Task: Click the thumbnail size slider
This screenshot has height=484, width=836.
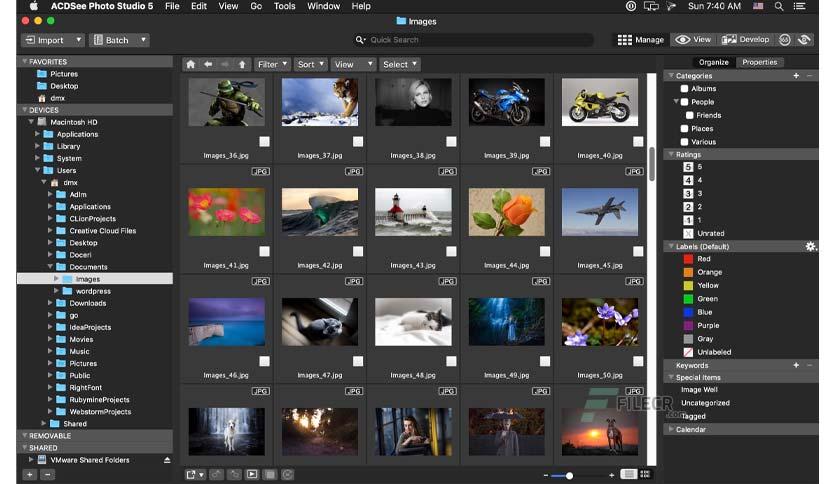Action: point(578,475)
